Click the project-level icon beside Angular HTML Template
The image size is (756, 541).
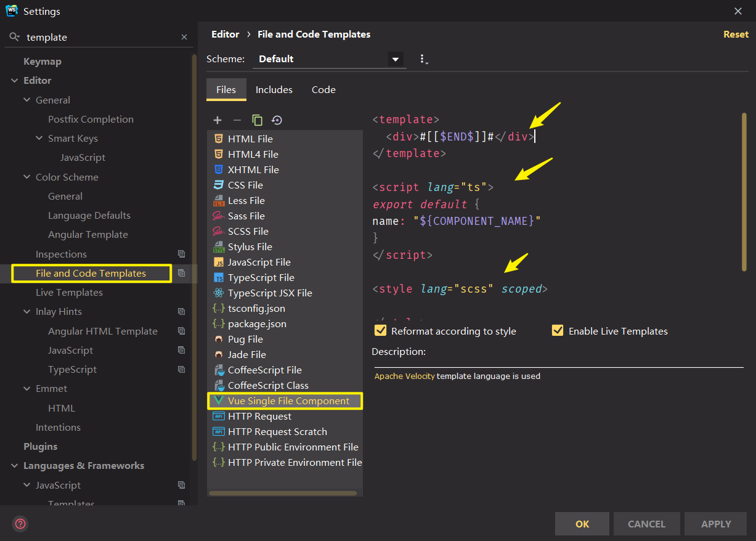pos(181,331)
